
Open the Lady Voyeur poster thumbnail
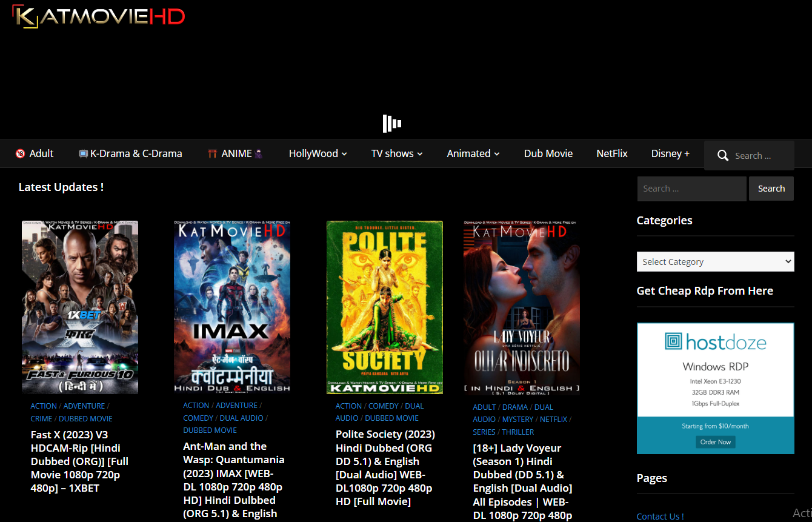tap(522, 308)
